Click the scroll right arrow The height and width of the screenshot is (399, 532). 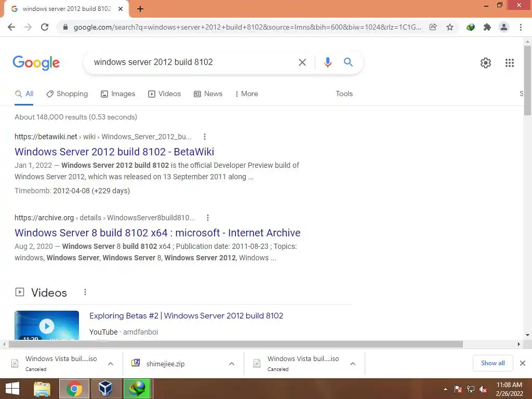(x=519, y=344)
